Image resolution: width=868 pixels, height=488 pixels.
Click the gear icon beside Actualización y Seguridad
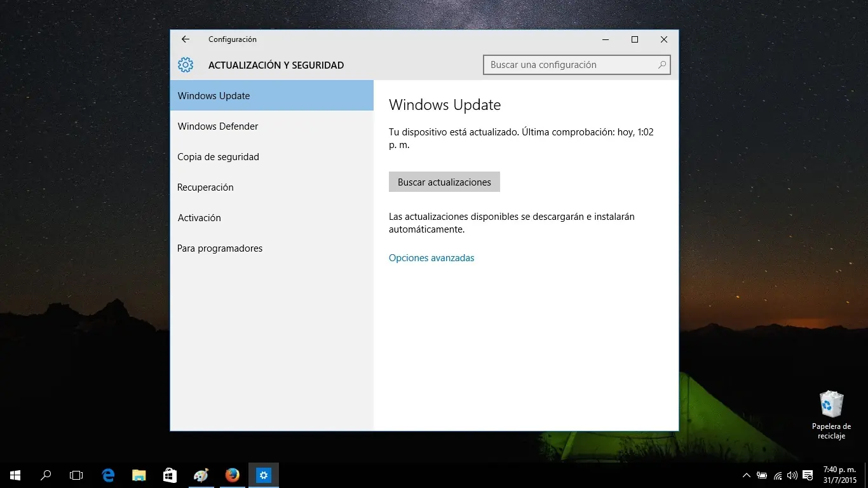tap(186, 65)
